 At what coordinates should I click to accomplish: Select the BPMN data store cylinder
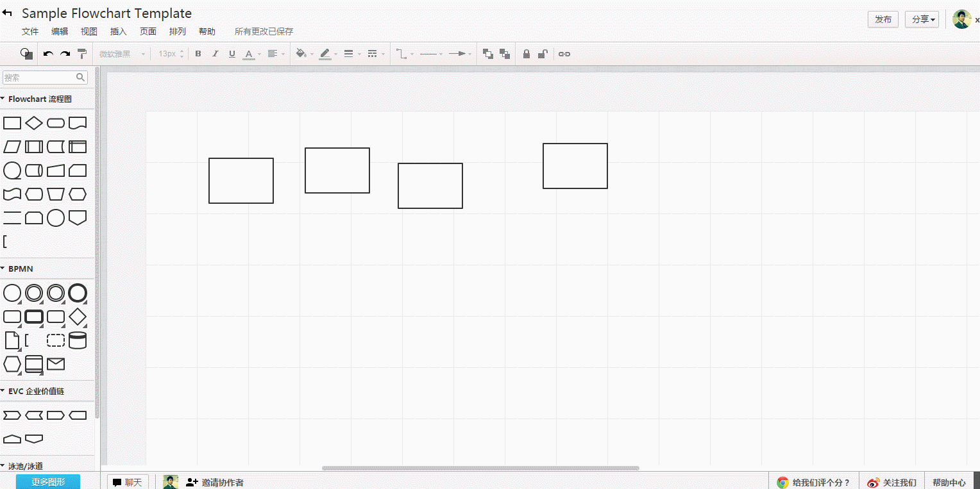(x=78, y=340)
